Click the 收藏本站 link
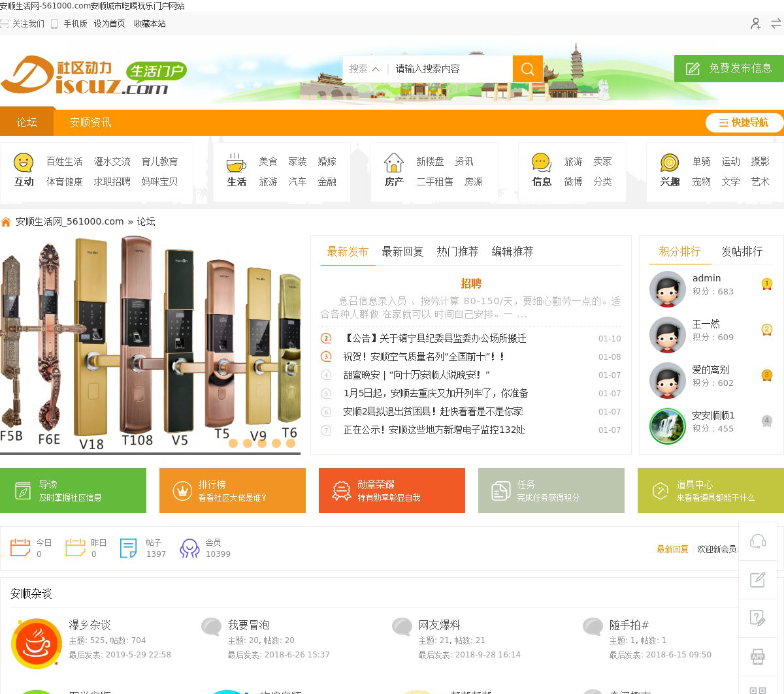The width and height of the screenshot is (784, 694). point(150,24)
